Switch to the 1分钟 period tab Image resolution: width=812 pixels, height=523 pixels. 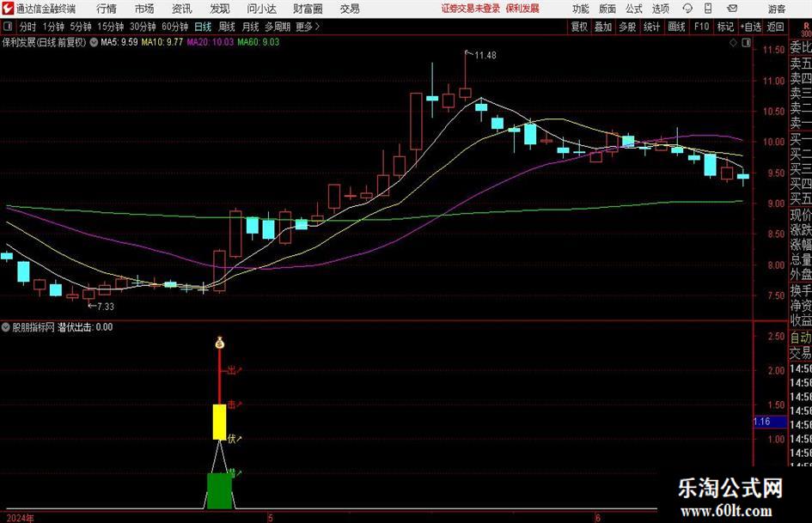click(x=53, y=27)
